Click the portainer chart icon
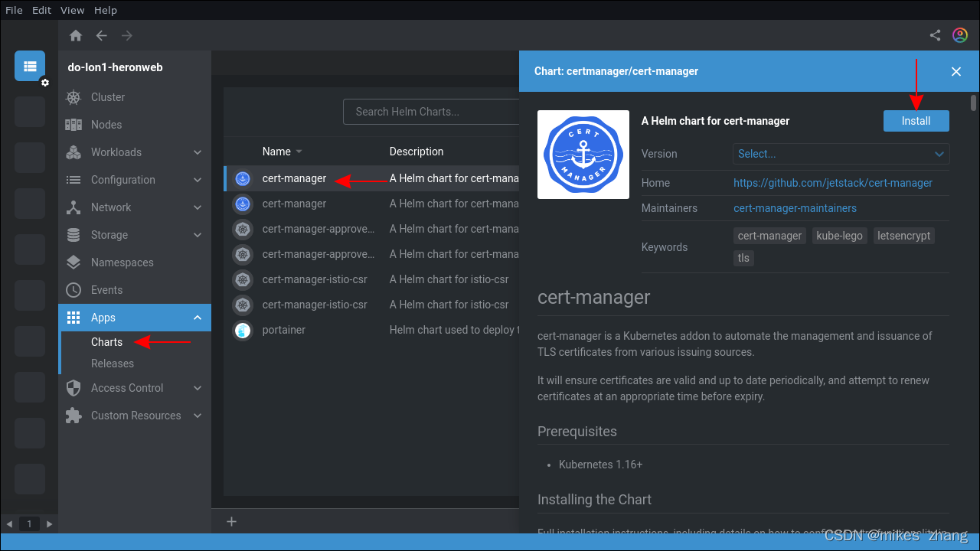 243,331
